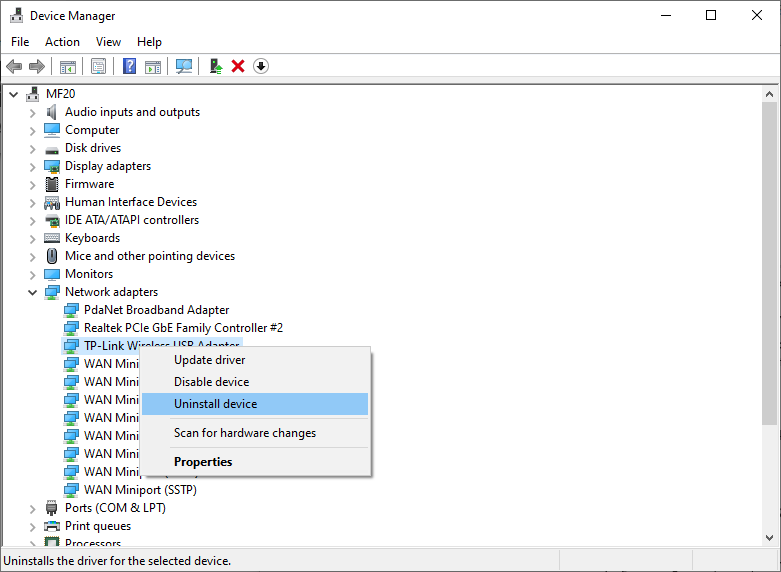Toggle the console tree pane icon

68,66
